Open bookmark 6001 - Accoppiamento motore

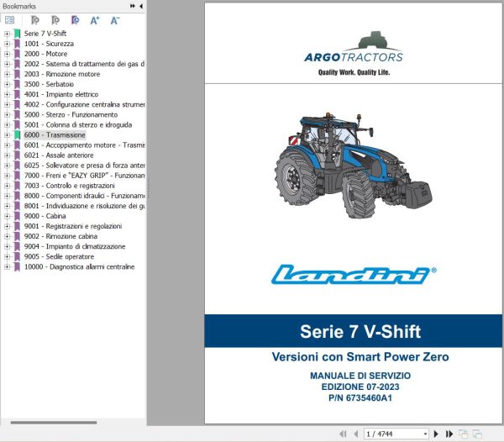[x=84, y=145]
